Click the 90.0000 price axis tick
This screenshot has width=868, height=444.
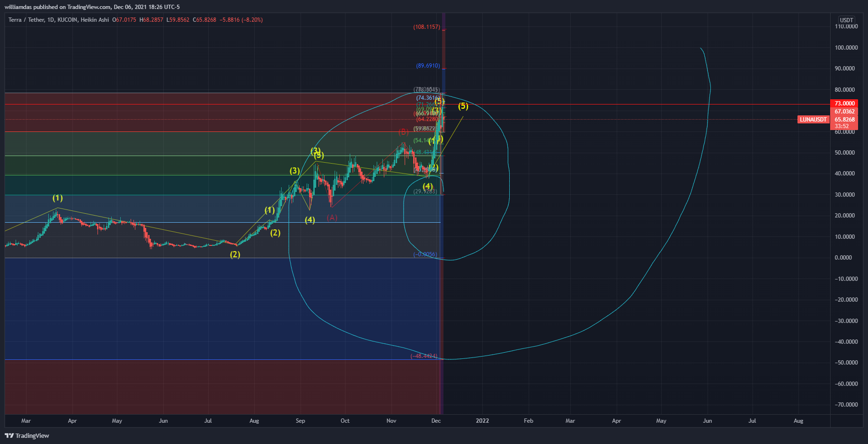(845, 69)
